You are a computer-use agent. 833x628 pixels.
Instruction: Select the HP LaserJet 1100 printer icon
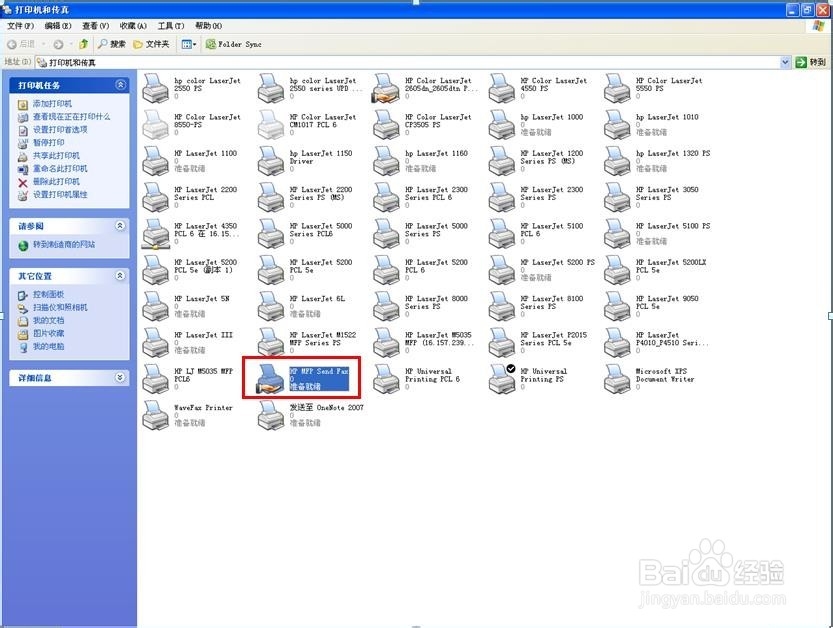point(156,161)
